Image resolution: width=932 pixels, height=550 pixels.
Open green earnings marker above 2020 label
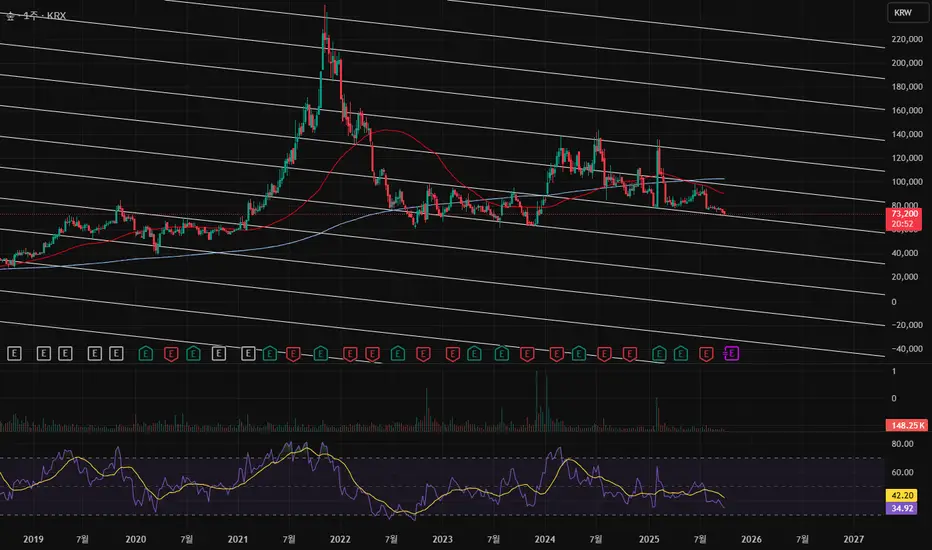[146, 354]
